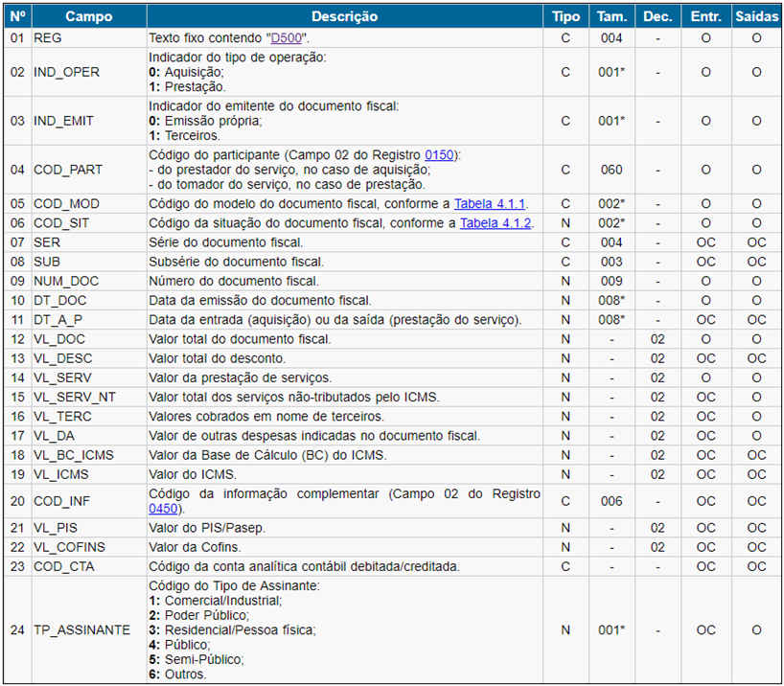Select the Tipo column header
The width and height of the screenshot is (784, 686).
(565, 16)
